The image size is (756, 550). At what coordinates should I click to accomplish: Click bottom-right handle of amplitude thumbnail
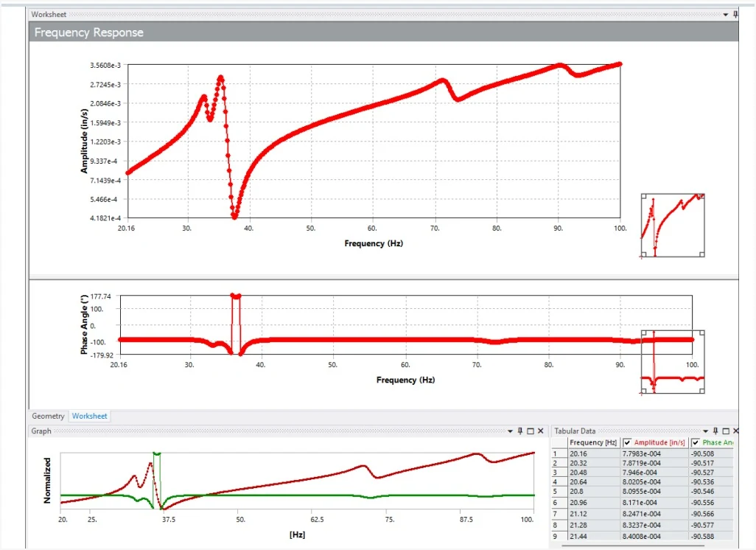tap(702, 254)
